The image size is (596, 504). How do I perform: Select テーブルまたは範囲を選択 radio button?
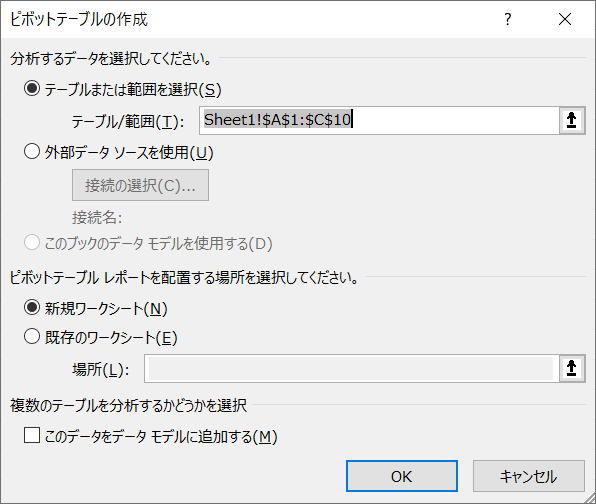[x=32, y=89]
